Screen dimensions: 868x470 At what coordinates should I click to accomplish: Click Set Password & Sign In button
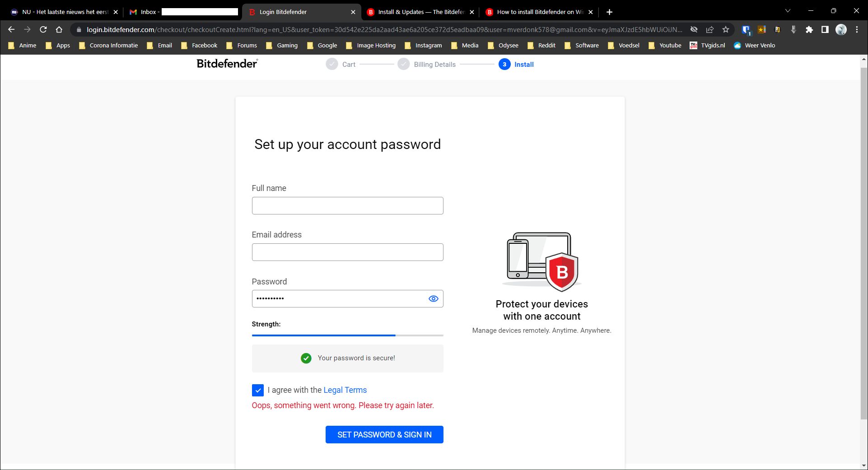pos(384,434)
